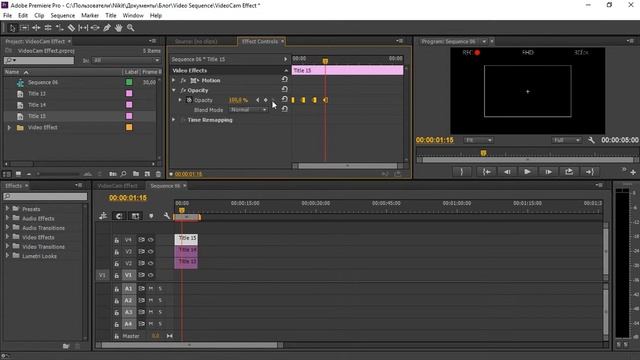Toggle V4 track output eye
The image size is (640, 360).
tap(151, 240)
